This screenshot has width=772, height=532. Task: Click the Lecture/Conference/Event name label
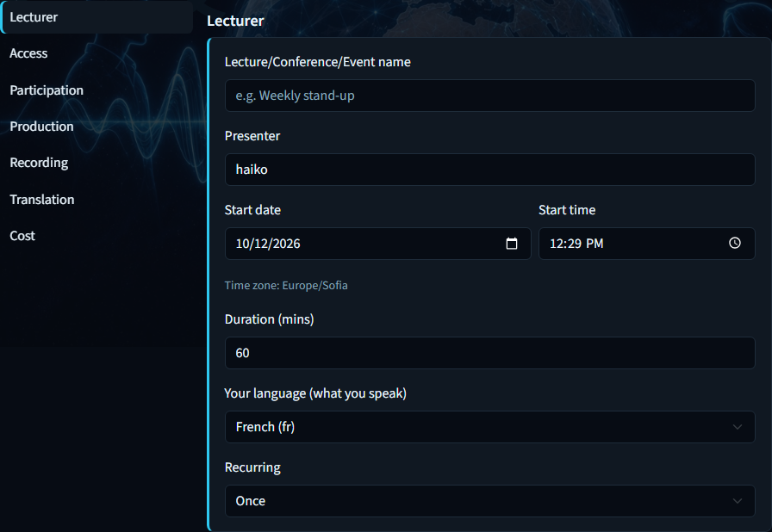pyautogui.click(x=318, y=62)
